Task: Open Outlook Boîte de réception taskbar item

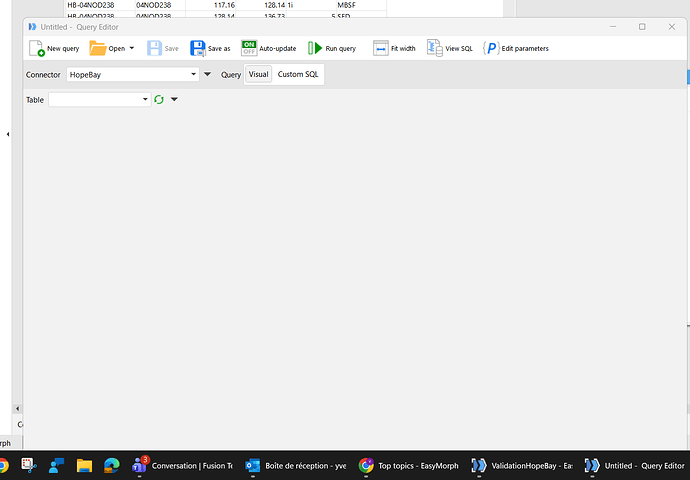Action: pos(296,465)
